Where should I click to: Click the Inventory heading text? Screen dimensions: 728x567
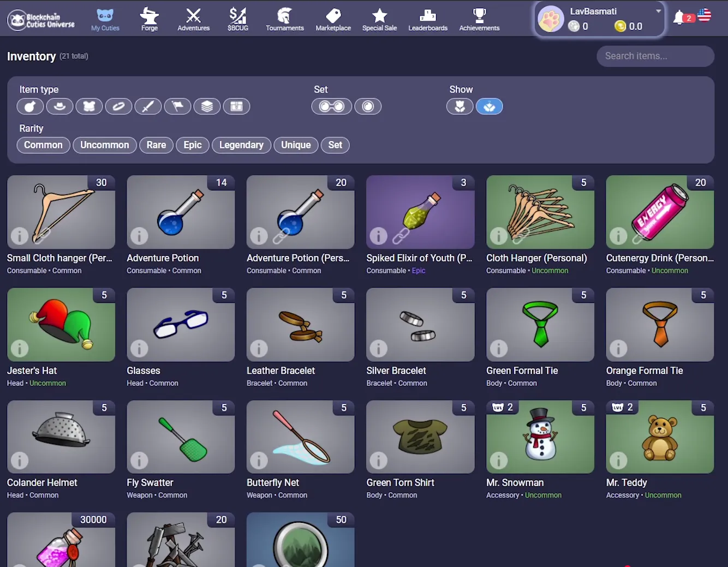pos(31,56)
